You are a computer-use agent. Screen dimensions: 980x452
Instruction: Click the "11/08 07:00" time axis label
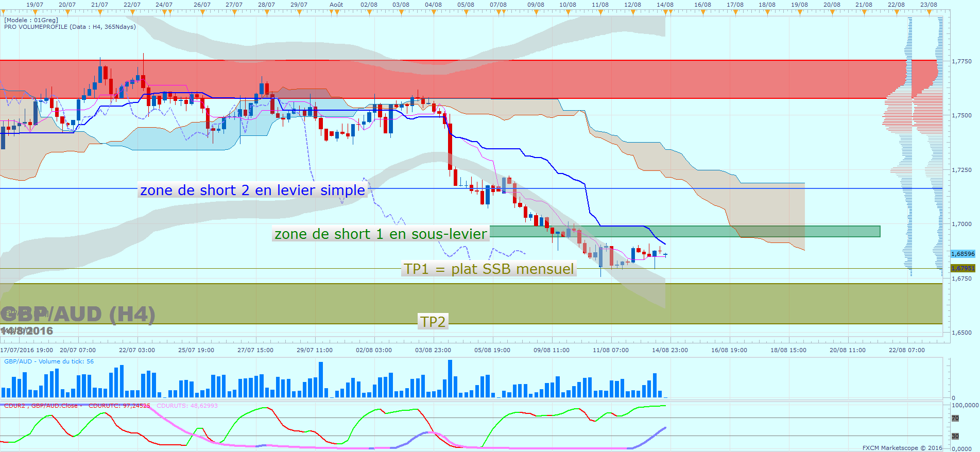tap(611, 350)
